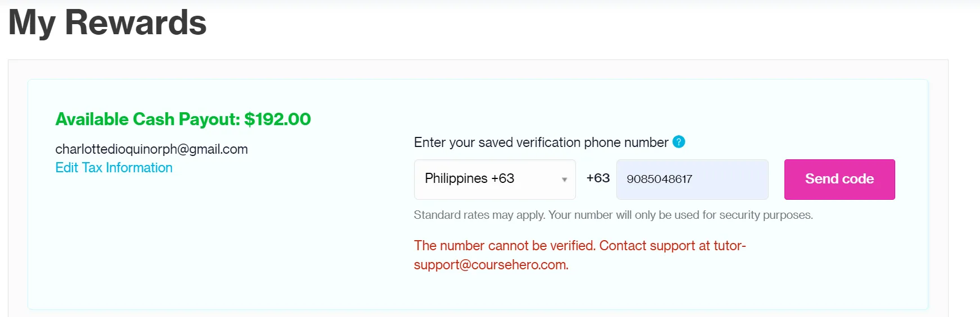Click the 'Contact support at tutor-' text

[x=672, y=246]
